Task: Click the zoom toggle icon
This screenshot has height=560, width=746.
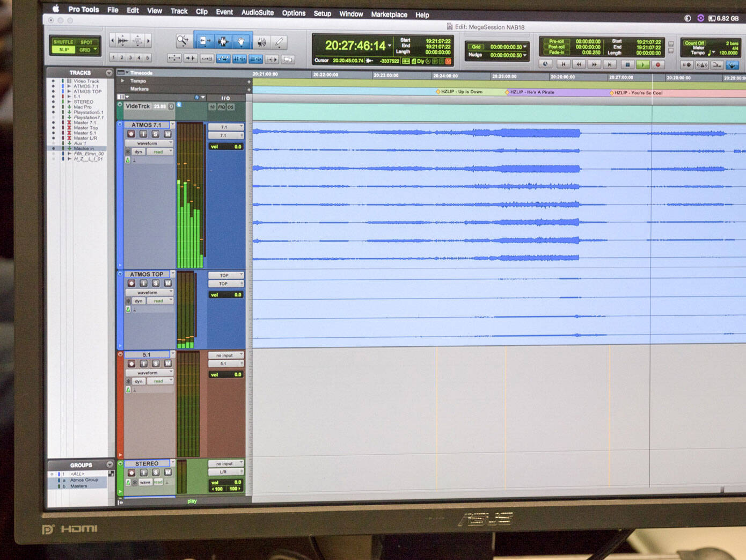Action: tap(174, 58)
